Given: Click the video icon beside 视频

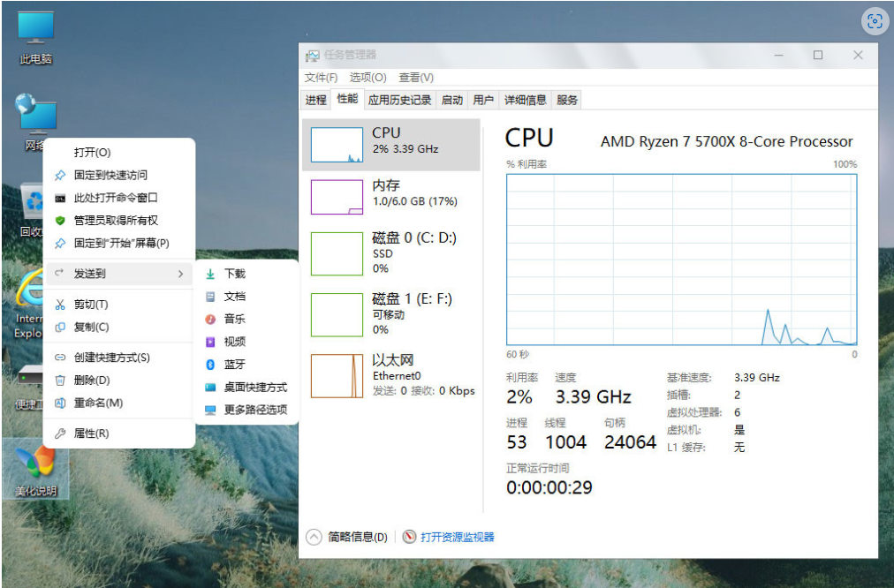Looking at the screenshot, I should click(x=210, y=342).
